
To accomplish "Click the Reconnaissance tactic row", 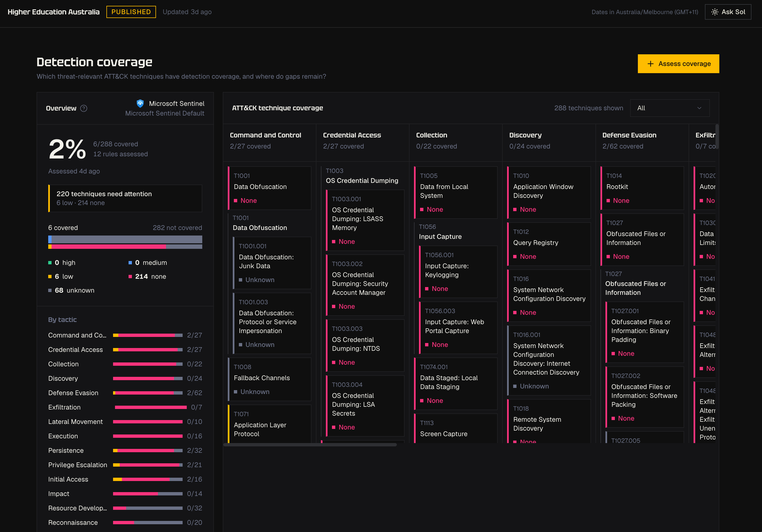I will 125,523.
